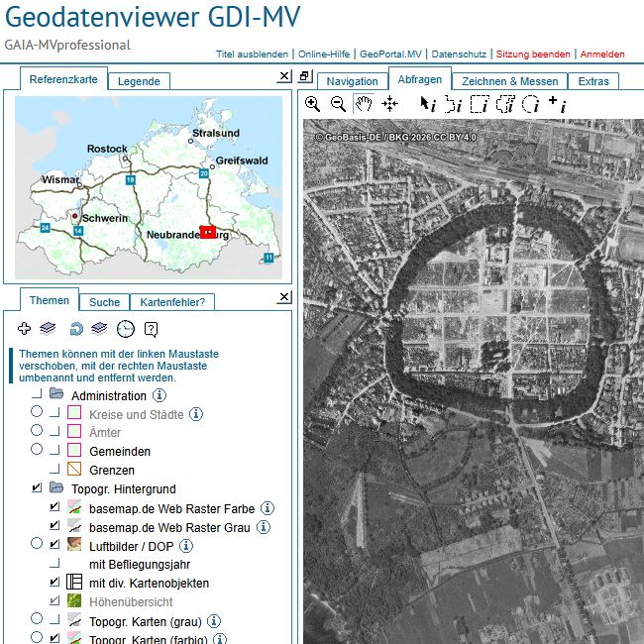The height and width of the screenshot is (644, 644).
Task: Click Sitzung beenden link
Action: pos(533,54)
